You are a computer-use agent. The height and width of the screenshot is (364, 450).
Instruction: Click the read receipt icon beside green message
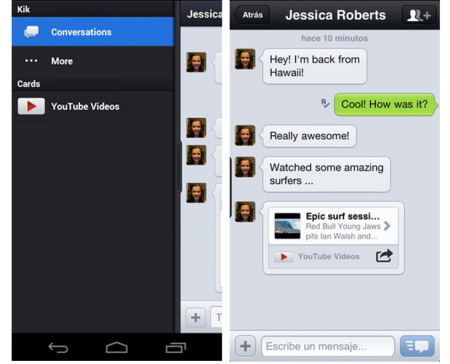(x=325, y=103)
